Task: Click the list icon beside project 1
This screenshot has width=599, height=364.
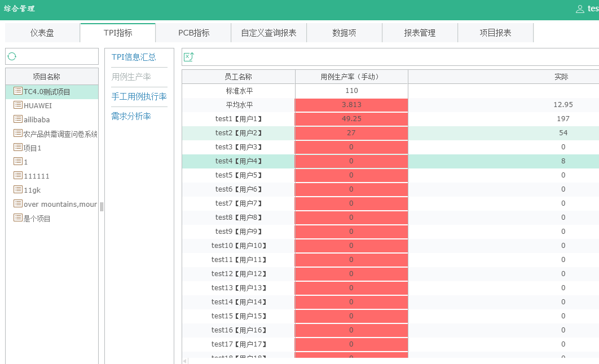Action: 18,161
